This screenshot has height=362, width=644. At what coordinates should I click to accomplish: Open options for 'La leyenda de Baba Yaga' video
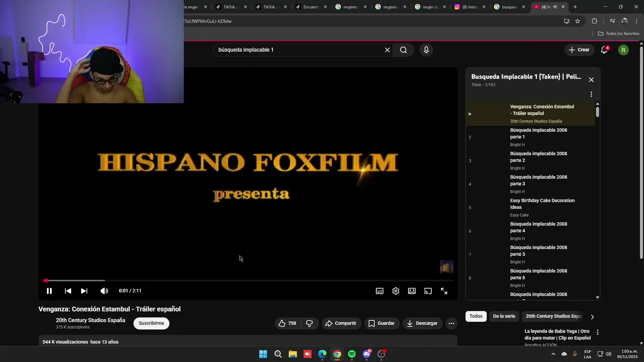[597, 332]
